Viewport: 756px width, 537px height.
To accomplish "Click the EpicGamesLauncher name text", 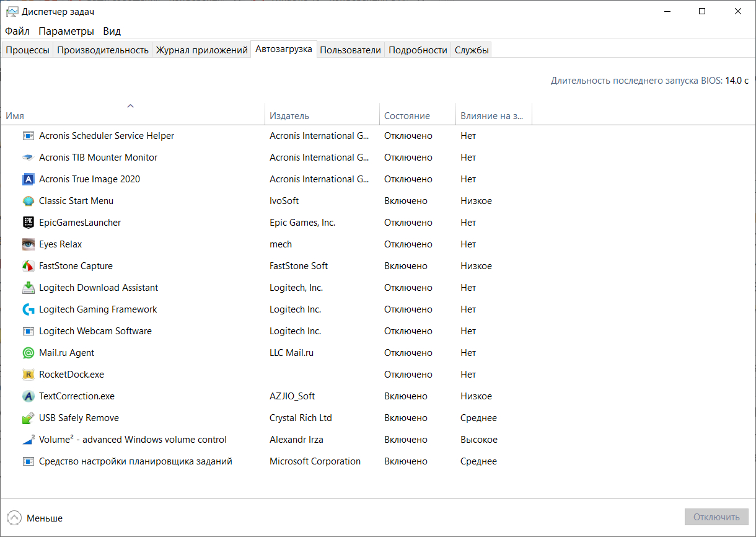I will point(80,223).
